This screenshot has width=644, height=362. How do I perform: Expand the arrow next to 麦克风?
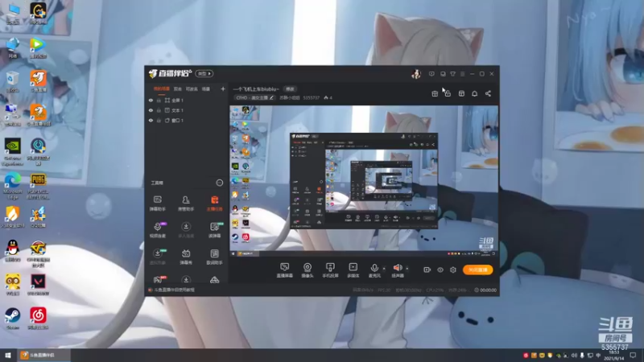[x=384, y=269]
